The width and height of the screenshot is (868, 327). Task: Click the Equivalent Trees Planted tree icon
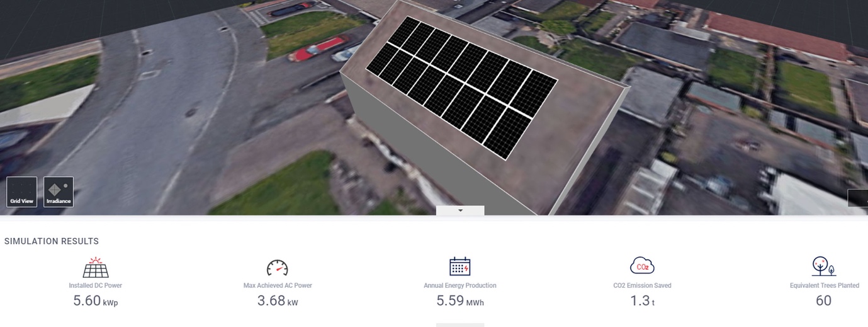click(x=824, y=267)
